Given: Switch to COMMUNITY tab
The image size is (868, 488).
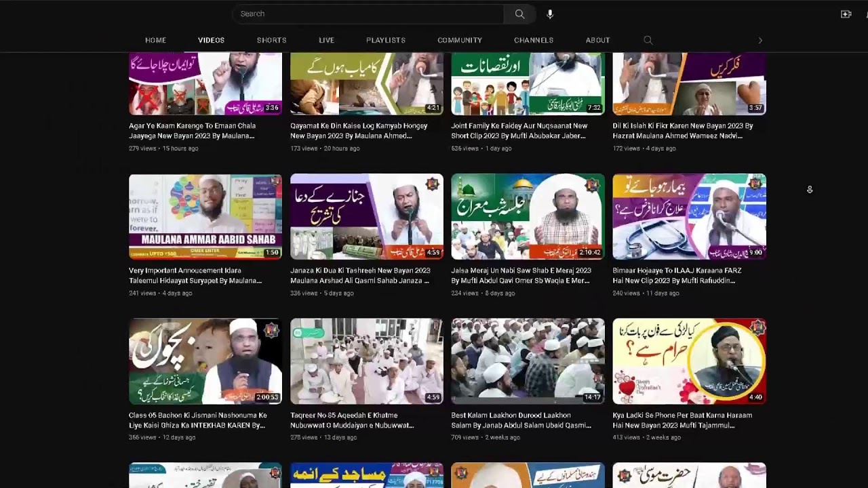Looking at the screenshot, I should tap(460, 40).
